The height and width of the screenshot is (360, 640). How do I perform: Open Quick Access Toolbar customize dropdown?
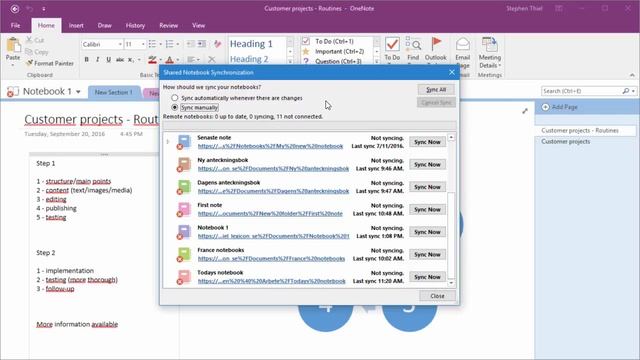(x=44, y=9)
